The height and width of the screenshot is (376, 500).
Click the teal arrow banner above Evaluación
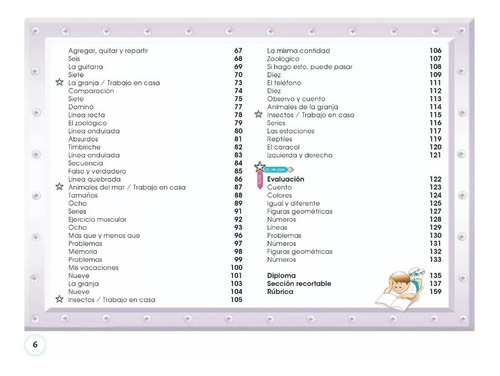click(279, 170)
